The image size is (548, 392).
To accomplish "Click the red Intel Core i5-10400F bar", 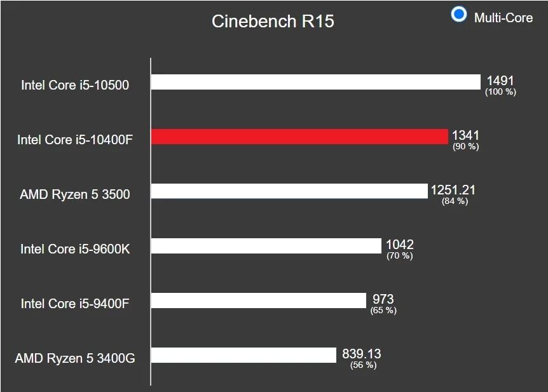I will point(299,137).
